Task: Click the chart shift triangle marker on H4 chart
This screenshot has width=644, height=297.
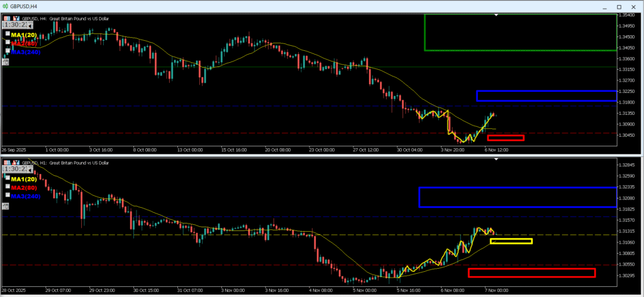Action: 497,14
